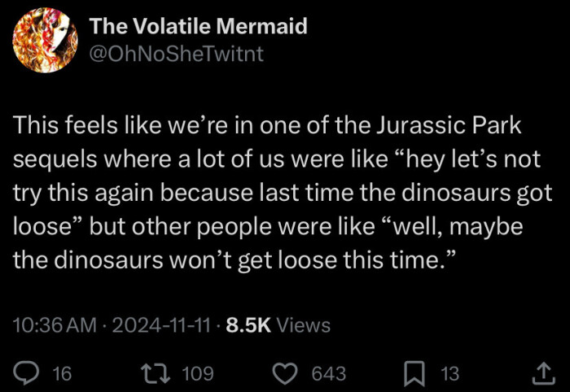The height and width of the screenshot is (392, 570).
Task: Click the 10:36 AM timestamp
Action: click(54, 325)
